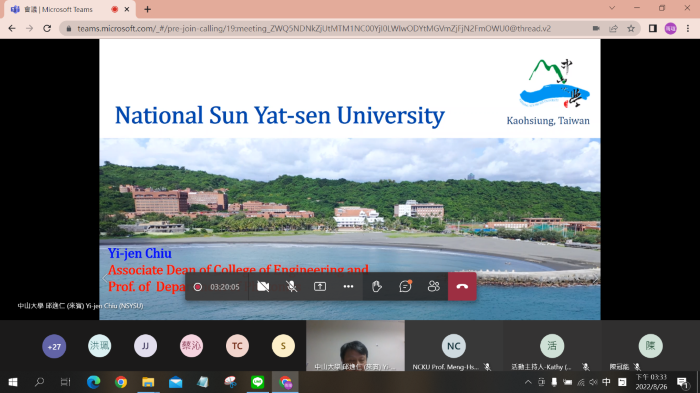Screen dimensions: 700x393
Task: Open Windows notification center
Action: point(682,382)
